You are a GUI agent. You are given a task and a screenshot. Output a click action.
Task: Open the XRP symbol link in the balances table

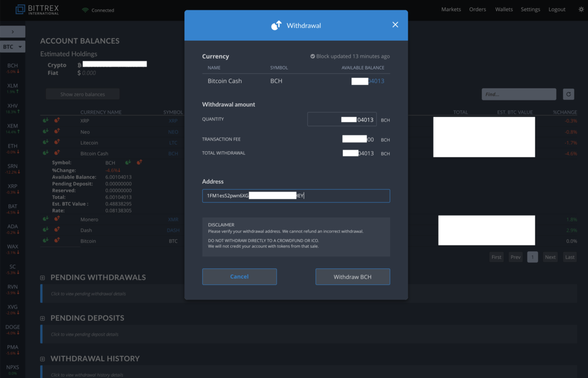[173, 120]
